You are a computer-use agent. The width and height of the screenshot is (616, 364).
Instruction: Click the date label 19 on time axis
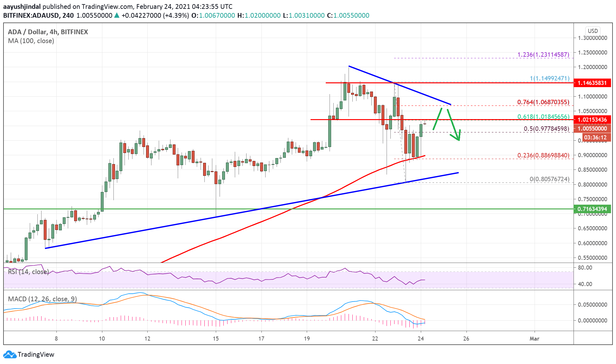point(307,338)
